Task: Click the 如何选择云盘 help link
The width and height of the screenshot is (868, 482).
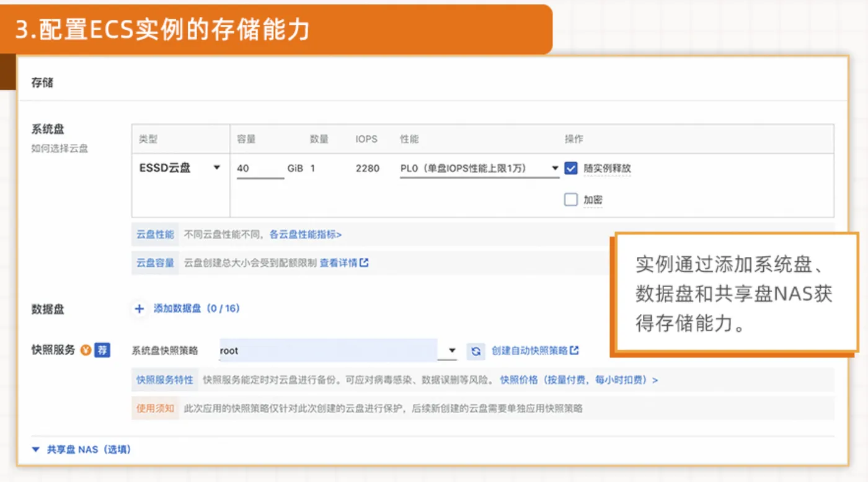Action: point(60,149)
